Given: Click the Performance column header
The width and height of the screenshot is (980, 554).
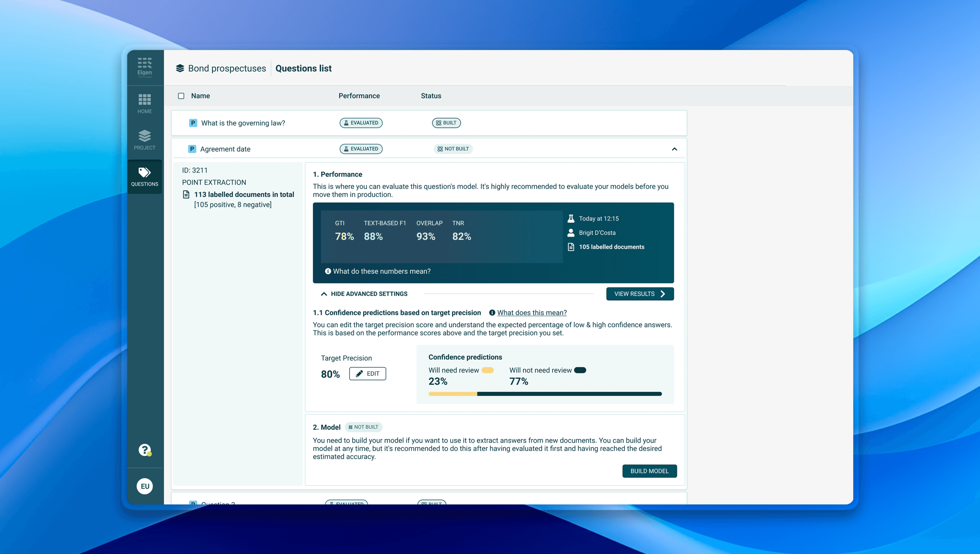Looking at the screenshot, I should point(359,96).
